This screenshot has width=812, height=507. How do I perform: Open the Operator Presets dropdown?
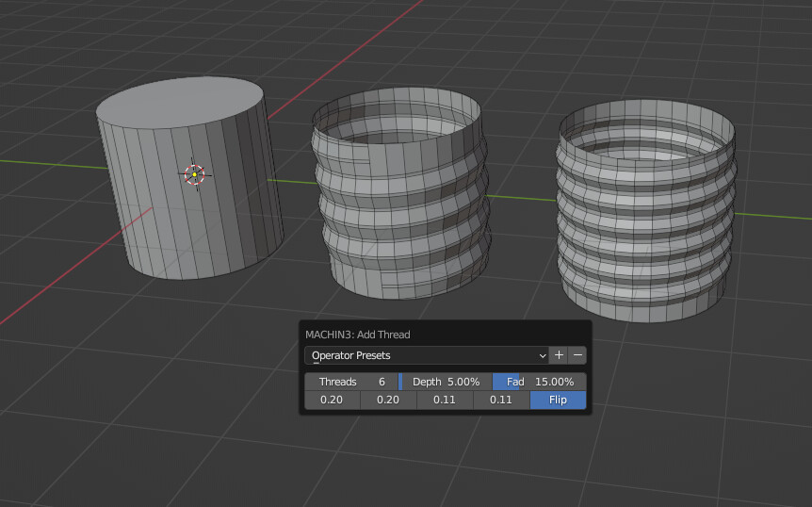(x=427, y=355)
